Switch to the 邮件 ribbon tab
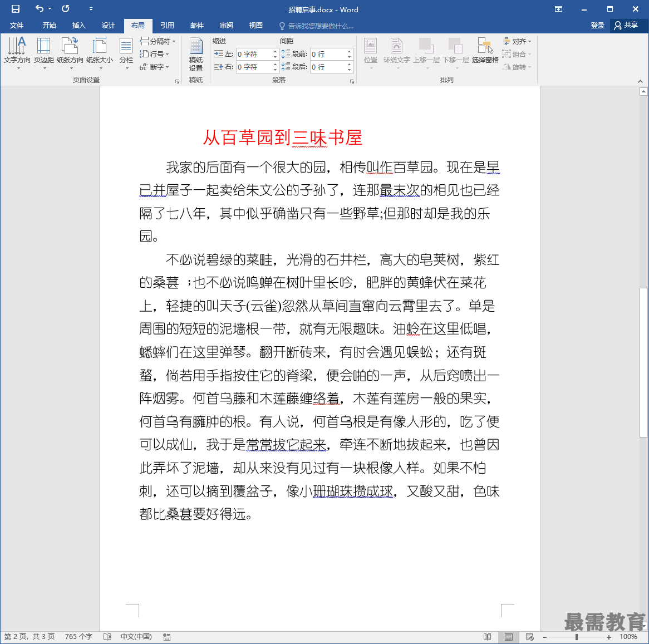This screenshot has width=649, height=644. point(197,25)
